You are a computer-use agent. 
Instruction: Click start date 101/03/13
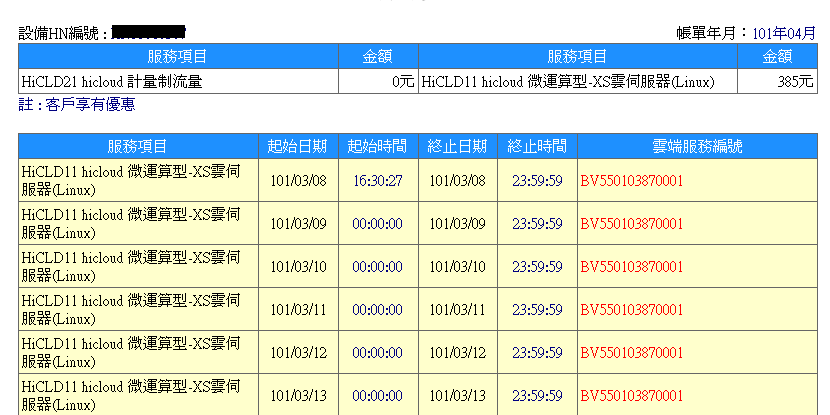298,395
